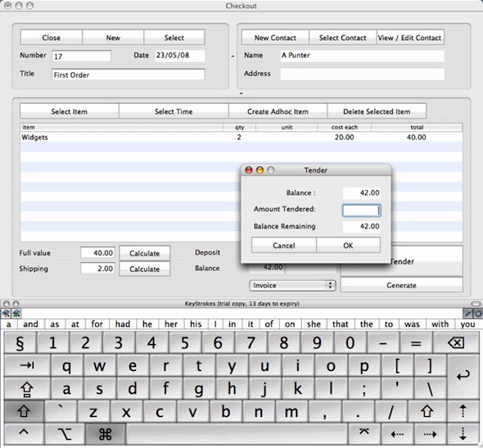
Task: Click the return key on the keyboard
Action: tap(463, 377)
